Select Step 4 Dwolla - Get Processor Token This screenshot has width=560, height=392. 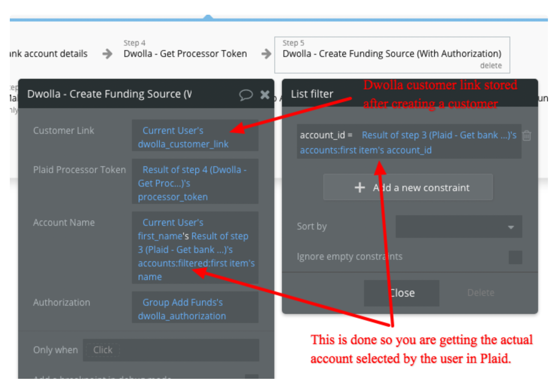pos(185,49)
